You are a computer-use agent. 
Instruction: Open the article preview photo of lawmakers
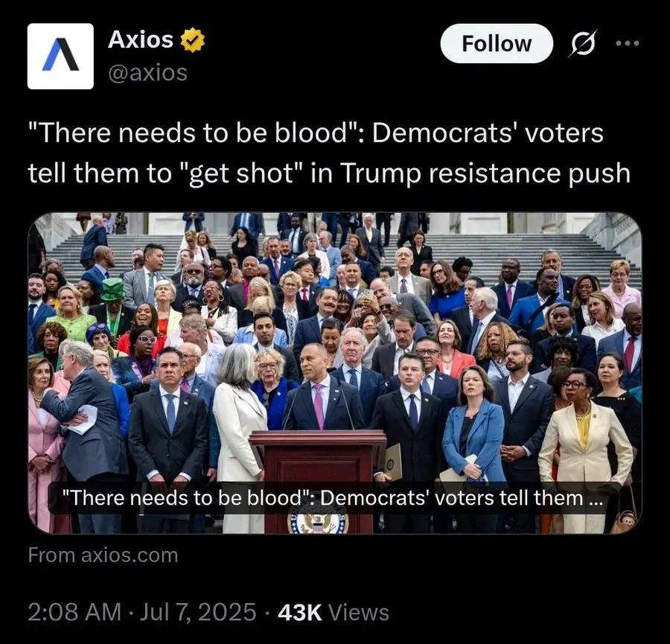click(335, 373)
